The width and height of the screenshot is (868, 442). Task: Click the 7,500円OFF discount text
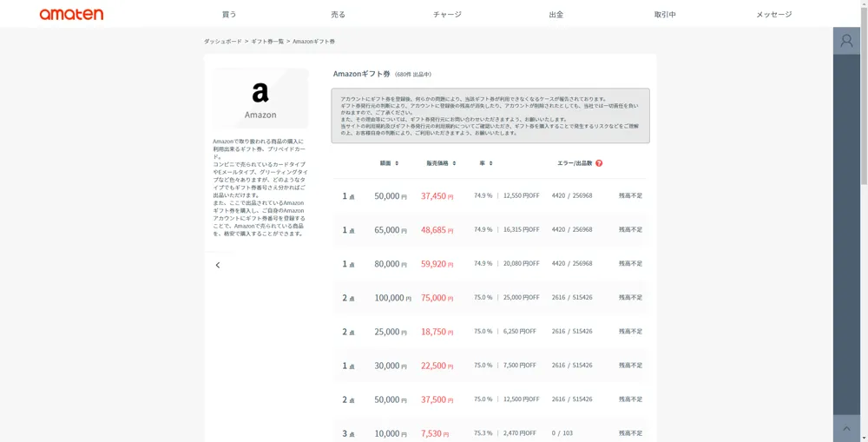(519, 366)
